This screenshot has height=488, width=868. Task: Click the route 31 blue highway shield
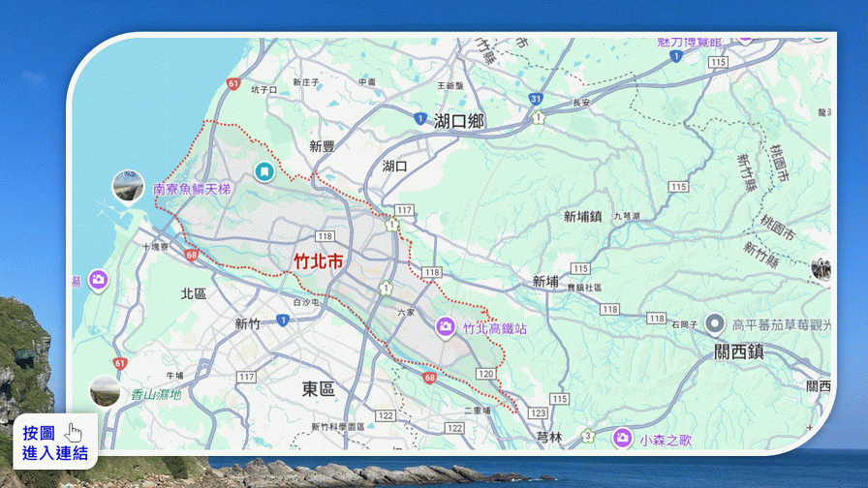pyautogui.click(x=536, y=98)
